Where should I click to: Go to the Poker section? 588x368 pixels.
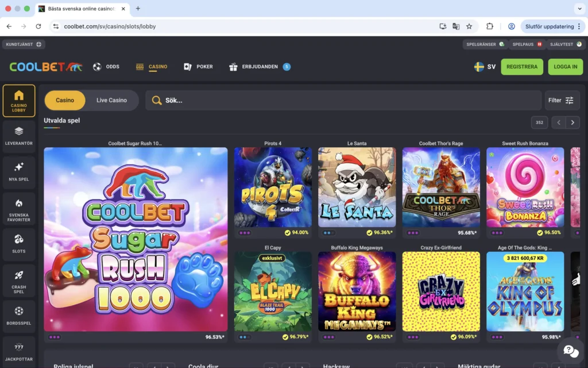pos(198,67)
